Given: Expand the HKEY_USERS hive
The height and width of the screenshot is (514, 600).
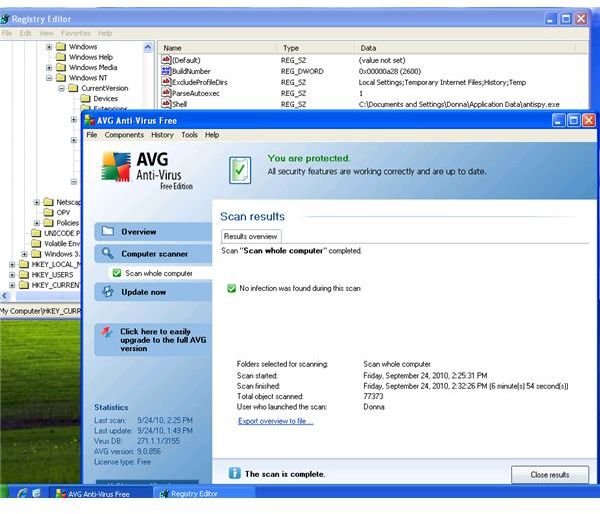Looking at the screenshot, I should (x=12, y=275).
